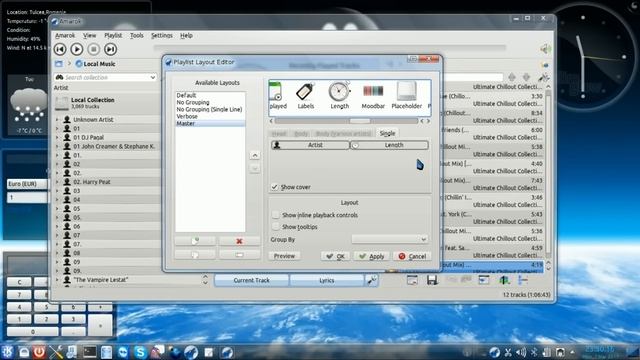Click the home folder icon in Amarok browser

coord(59,64)
